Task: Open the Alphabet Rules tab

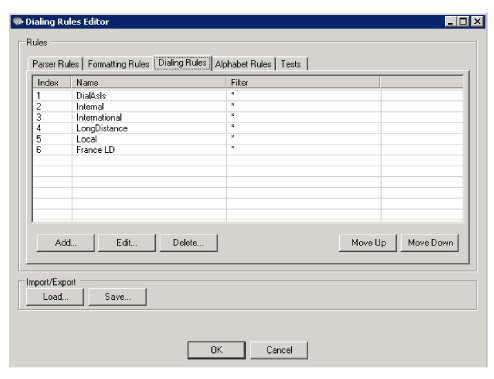Action: click(243, 64)
